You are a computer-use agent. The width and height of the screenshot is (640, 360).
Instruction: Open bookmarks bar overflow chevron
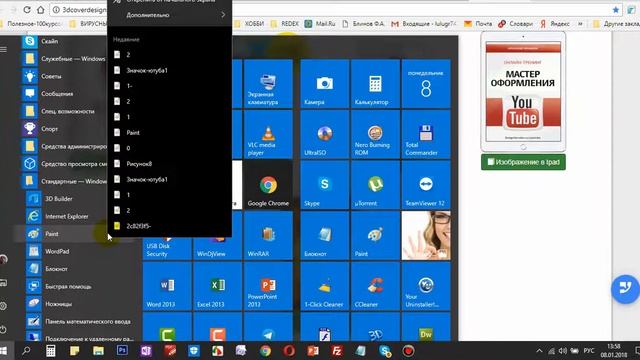580,24
